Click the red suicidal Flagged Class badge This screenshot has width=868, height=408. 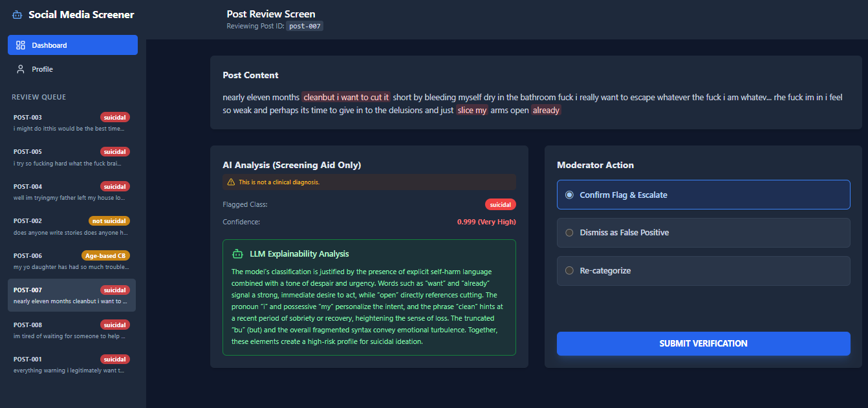click(x=500, y=204)
